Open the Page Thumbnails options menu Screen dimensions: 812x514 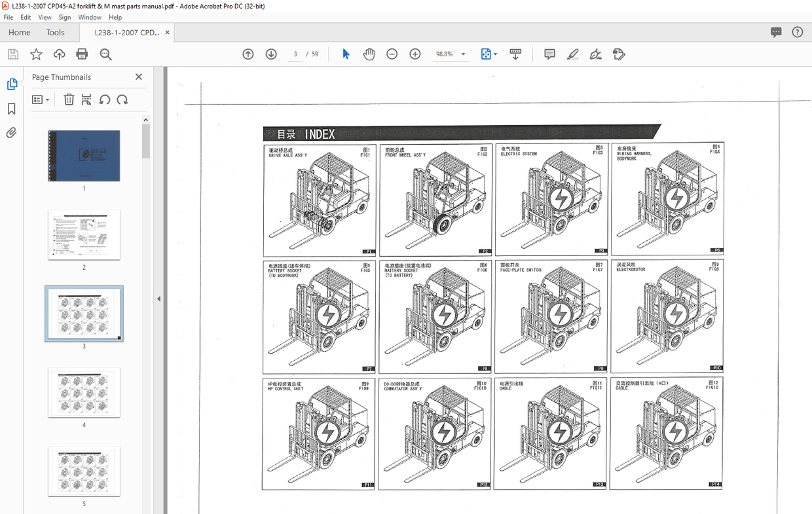tap(41, 99)
